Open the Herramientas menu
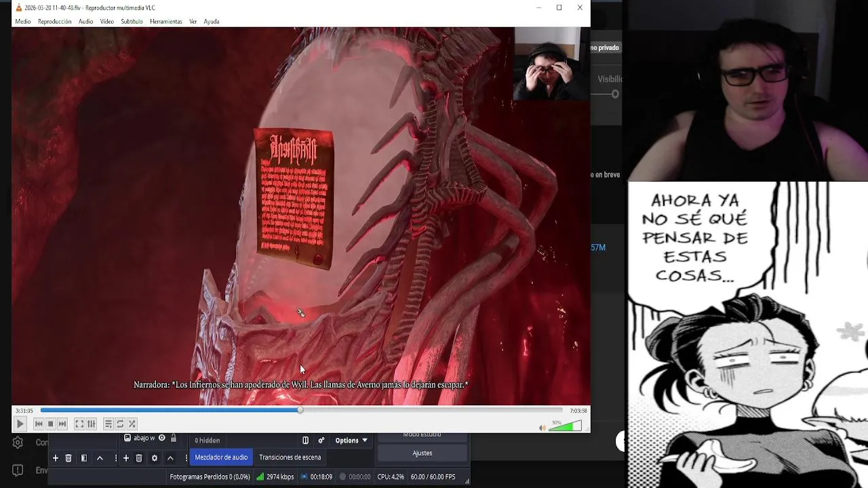This screenshot has height=488, width=868. pyautogui.click(x=166, y=22)
